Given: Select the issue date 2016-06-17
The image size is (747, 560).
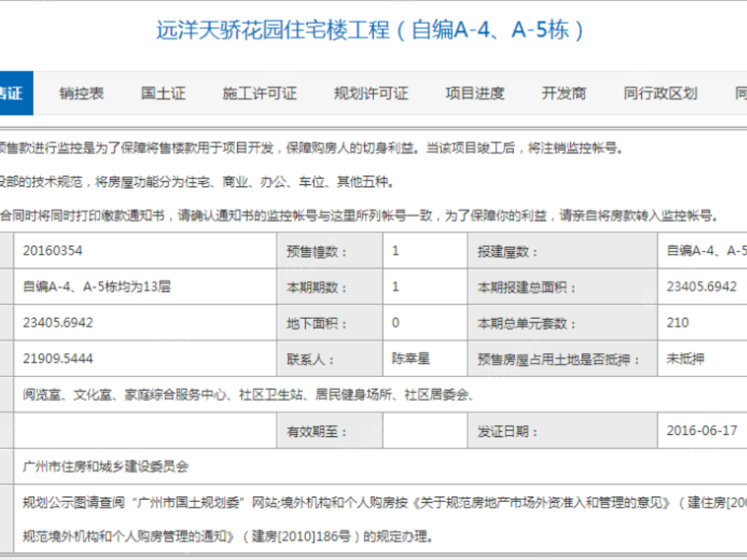Looking at the screenshot, I should [x=702, y=430].
